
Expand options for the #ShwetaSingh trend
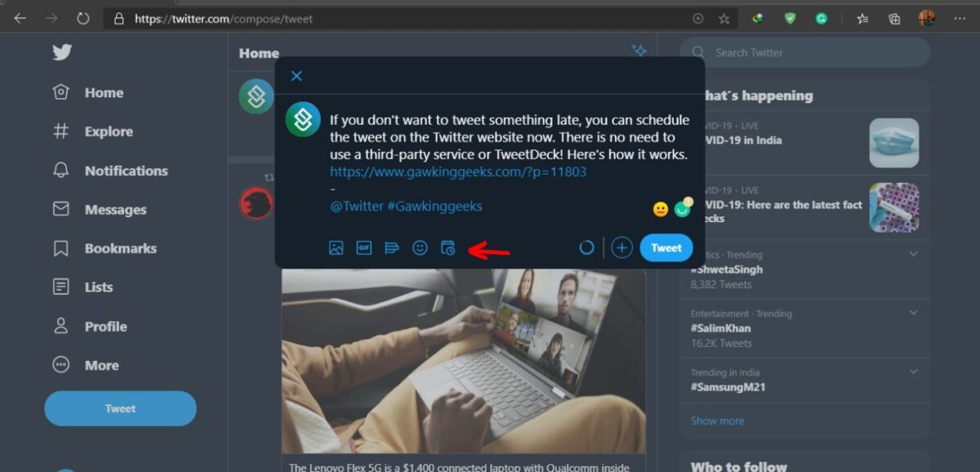(913, 254)
